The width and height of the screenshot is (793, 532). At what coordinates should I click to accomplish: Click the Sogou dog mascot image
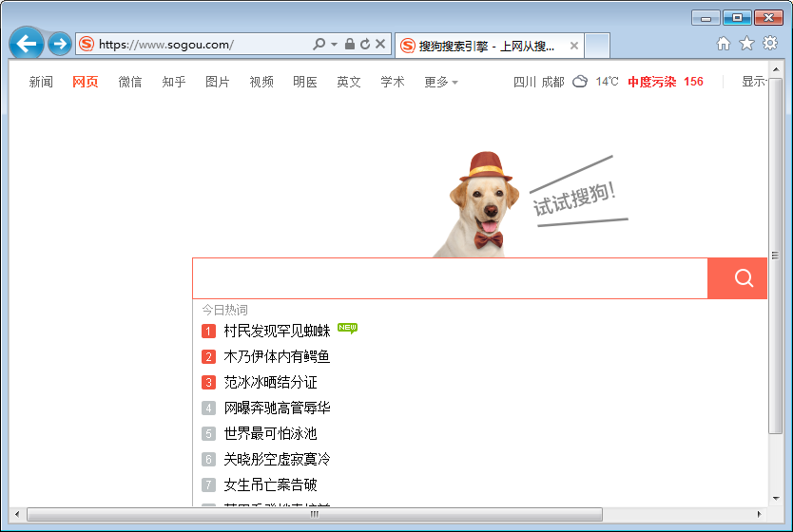(477, 204)
